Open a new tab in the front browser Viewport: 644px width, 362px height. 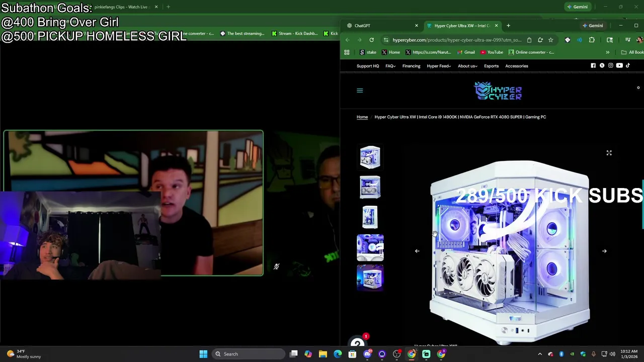(508, 26)
